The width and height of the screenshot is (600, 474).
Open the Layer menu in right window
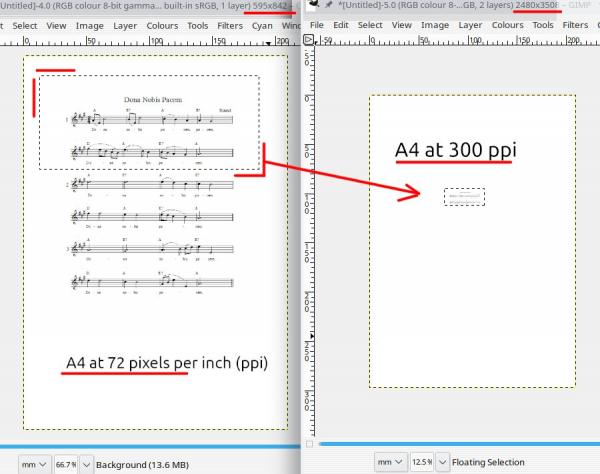tap(470, 25)
